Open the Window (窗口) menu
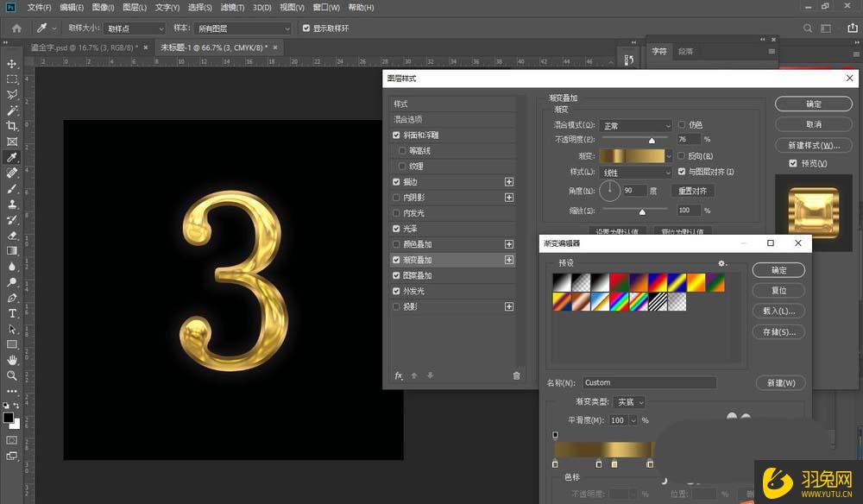Image resolution: width=863 pixels, height=504 pixels. point(326,8)
